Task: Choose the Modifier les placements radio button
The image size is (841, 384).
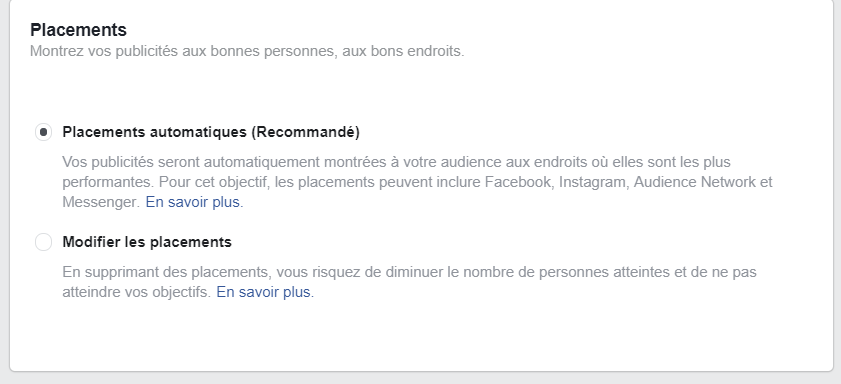Action: coord(43,242)
